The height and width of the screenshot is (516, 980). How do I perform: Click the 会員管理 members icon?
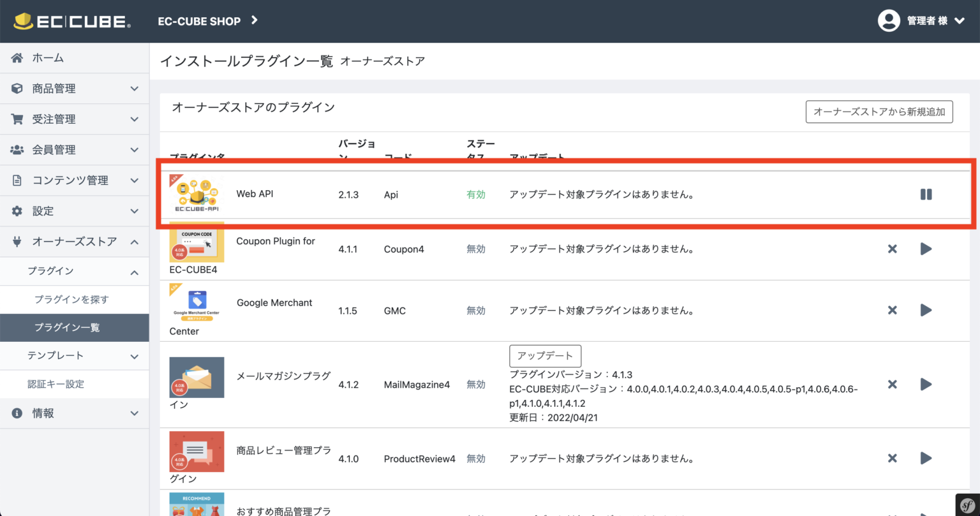coord(16,149)
